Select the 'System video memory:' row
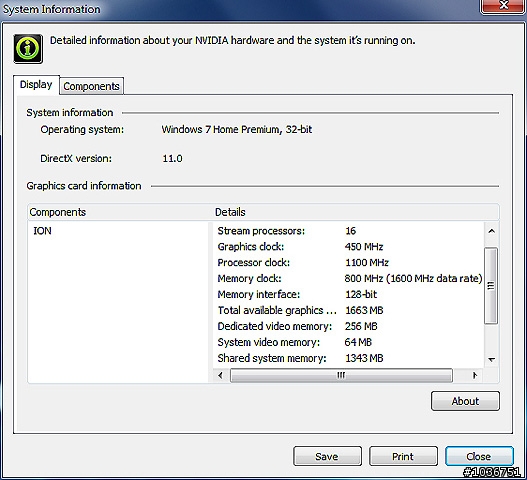This screenshot has height=480, width=527. point(349,342)
